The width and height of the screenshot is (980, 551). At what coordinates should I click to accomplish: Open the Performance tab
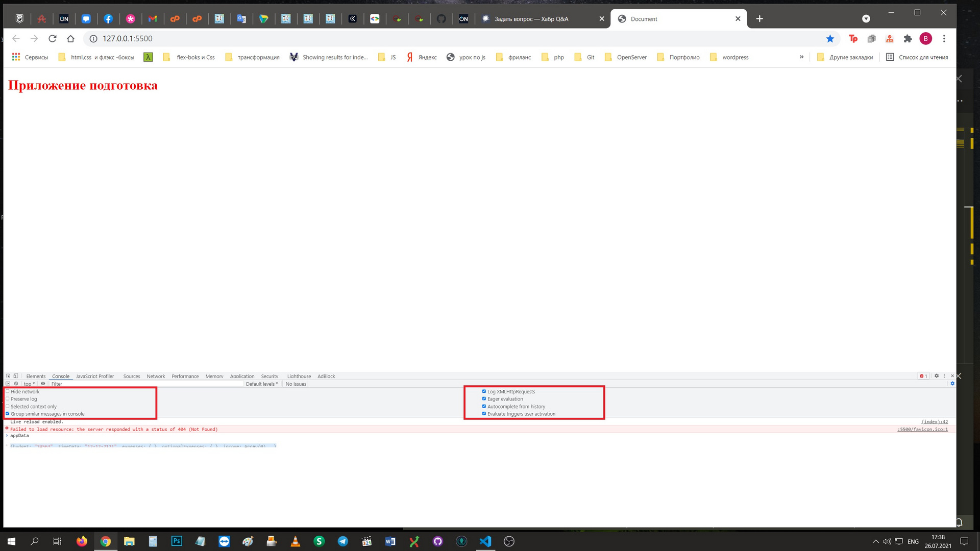coord(185,376)
